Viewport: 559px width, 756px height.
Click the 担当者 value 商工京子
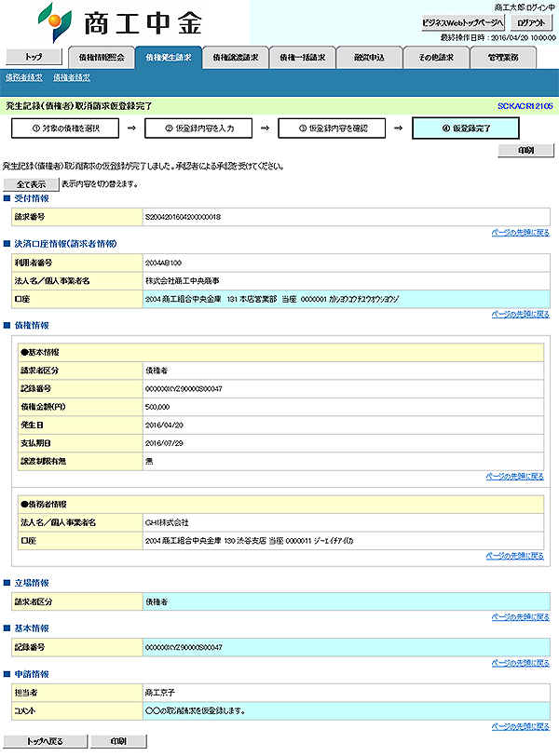pyautogui.click(x=159, y=693)
